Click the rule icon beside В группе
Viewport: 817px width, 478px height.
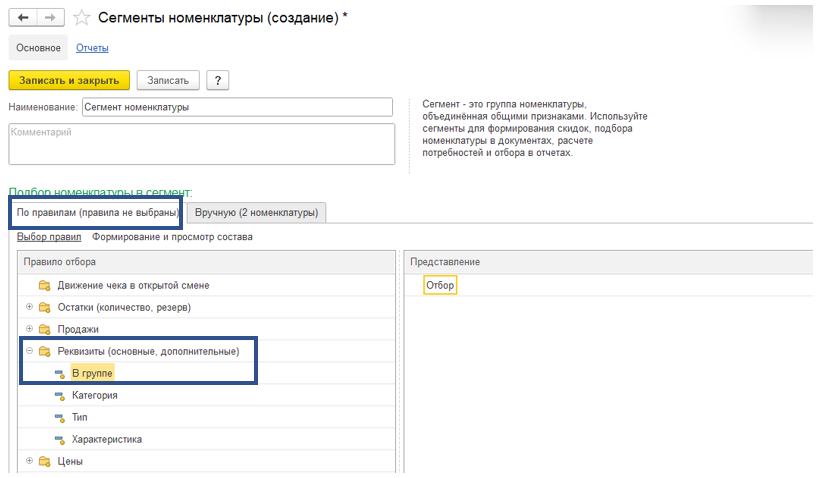[x=60, y=374]
